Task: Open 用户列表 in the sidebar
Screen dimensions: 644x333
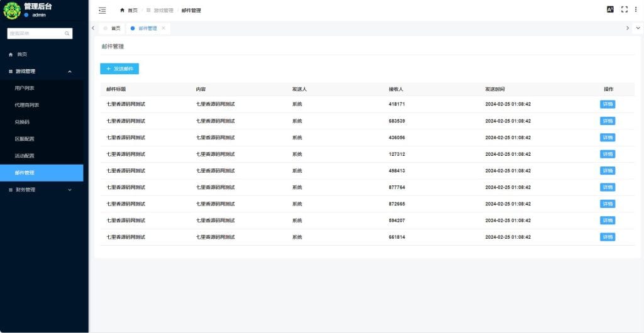Action: (x=25, y=89)
